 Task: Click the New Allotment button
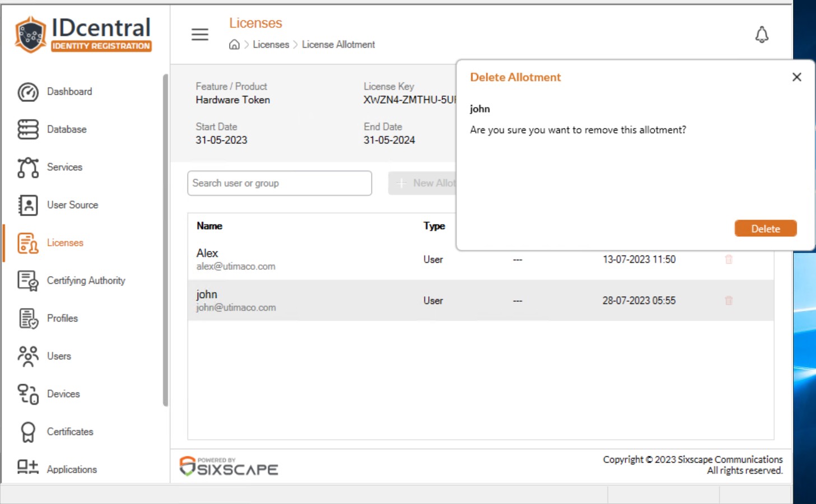tap(423, 183)
